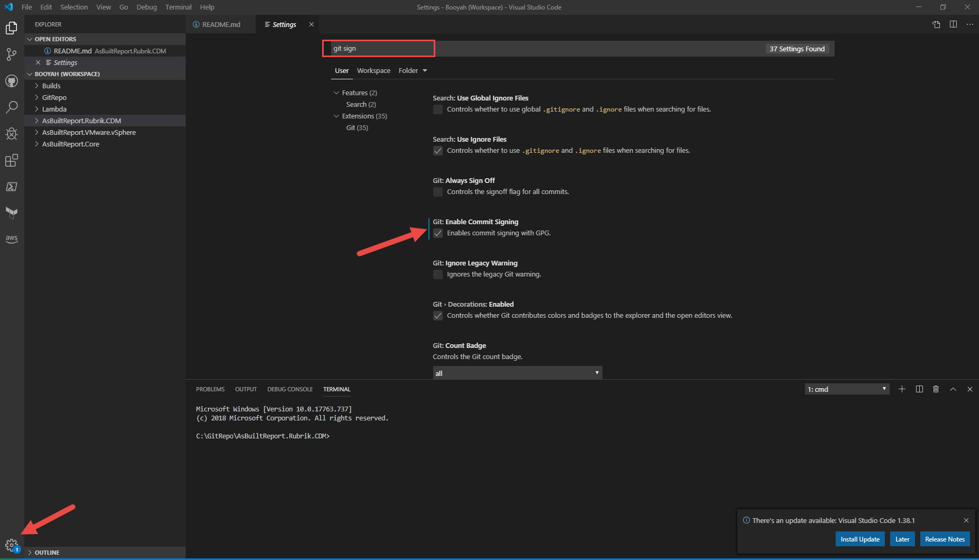Open the terminal selector dropdown 1: cmd

click(x=847, y=389)
